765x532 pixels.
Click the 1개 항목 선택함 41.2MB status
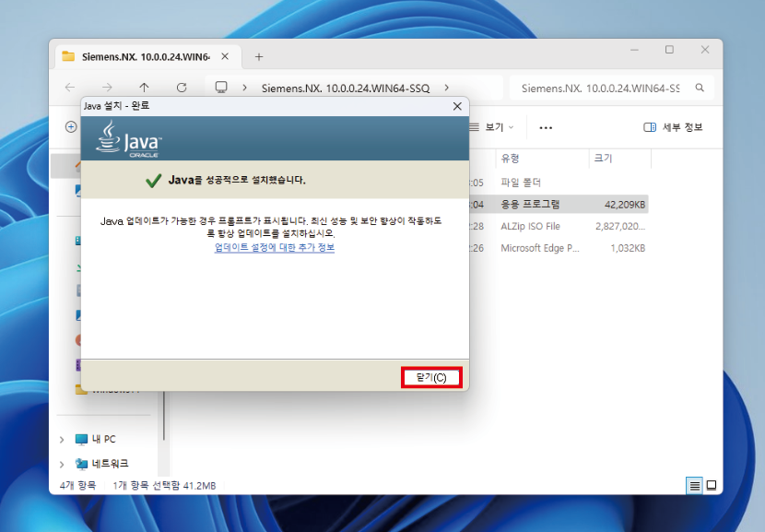click(x=164, y=486)
